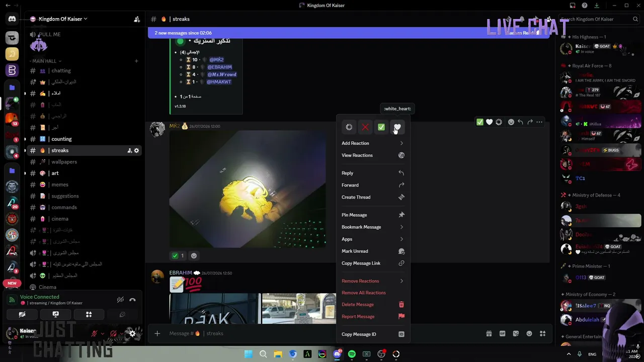The image size is (644, 362).
Task: Open MK2's streak image attachment
Action: (248, 190)
